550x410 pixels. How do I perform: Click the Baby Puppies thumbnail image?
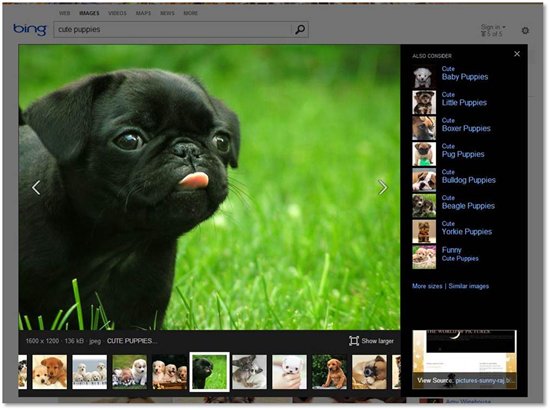point(424,76)
